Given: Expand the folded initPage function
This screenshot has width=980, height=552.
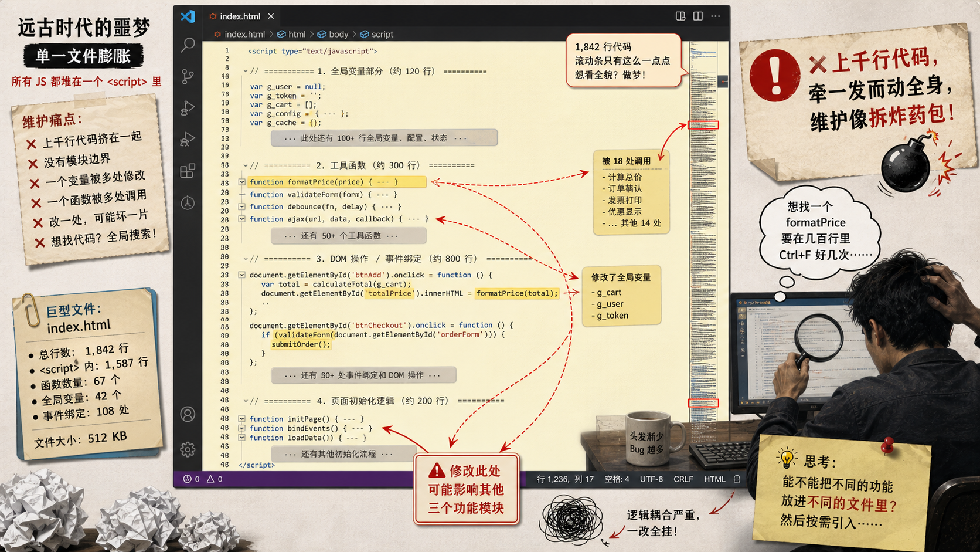Looking at the screenshot, I should 241,419.
